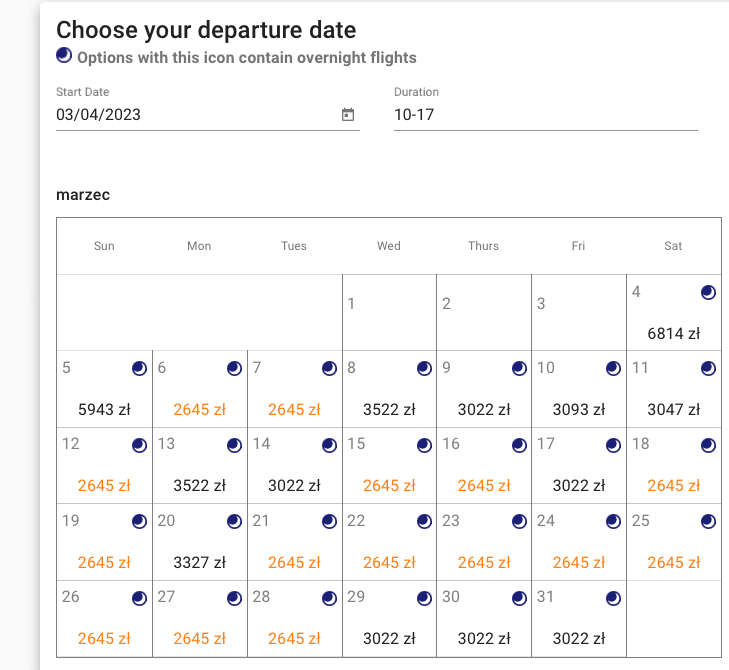
Task: Select March 6 priced 2645 zł
Action: click(200, 389)
